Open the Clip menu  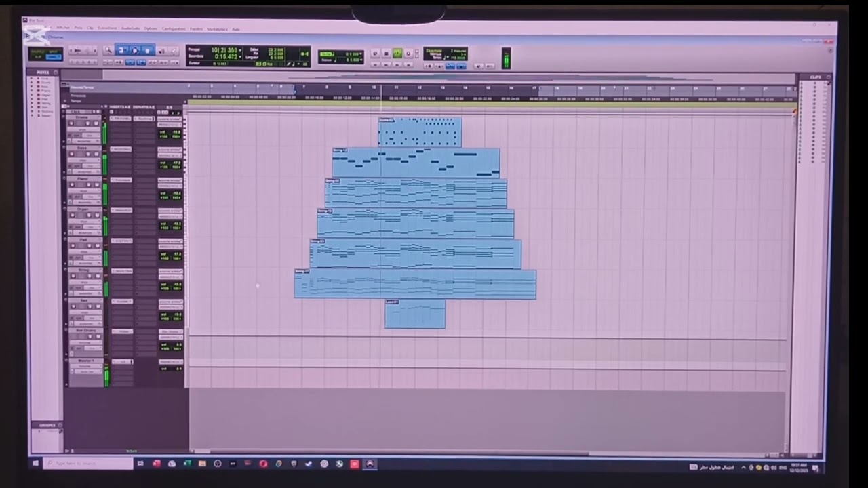90,28
